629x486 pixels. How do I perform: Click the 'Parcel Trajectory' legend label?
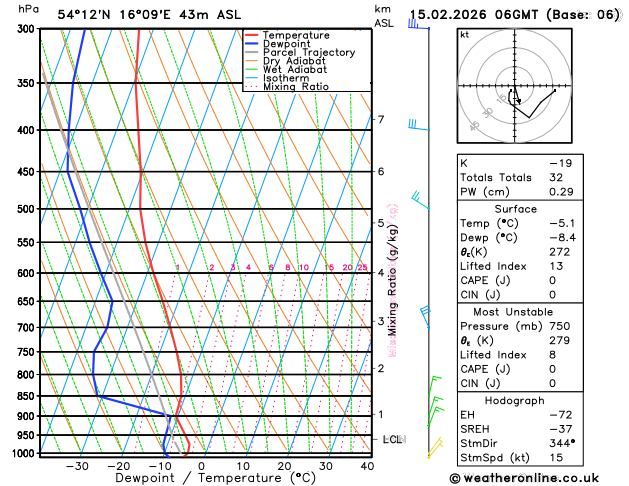point(309,53)
